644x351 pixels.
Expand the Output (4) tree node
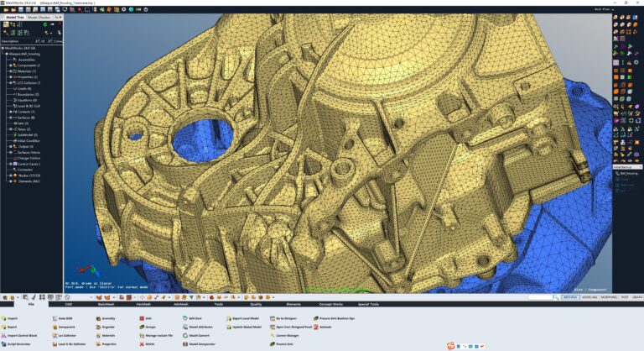[x=11, y=146]
